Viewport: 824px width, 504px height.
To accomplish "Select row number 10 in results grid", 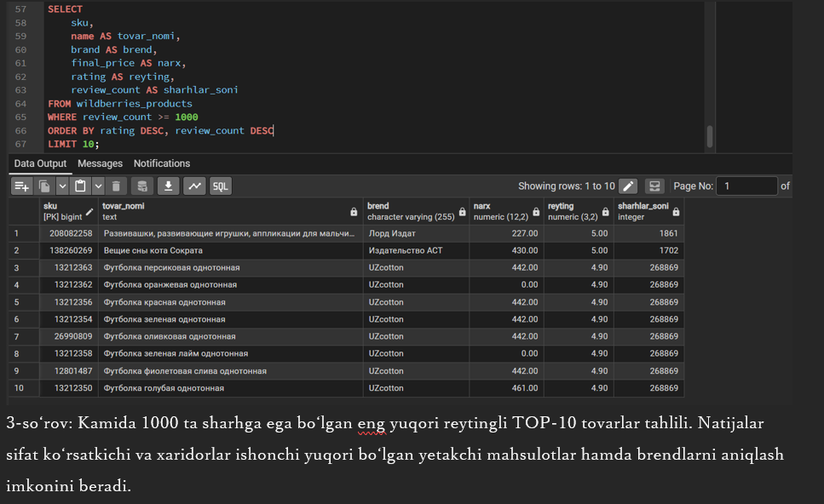I will [x=24, y=388].
